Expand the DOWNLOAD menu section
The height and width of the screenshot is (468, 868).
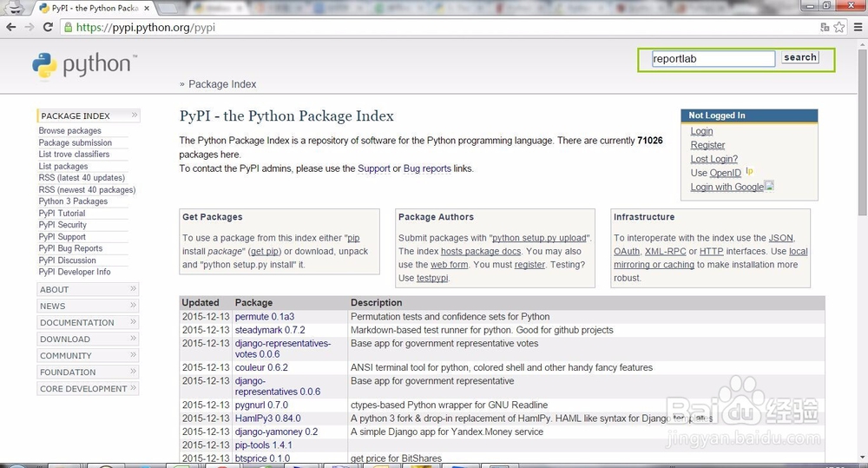coord(88,339)
